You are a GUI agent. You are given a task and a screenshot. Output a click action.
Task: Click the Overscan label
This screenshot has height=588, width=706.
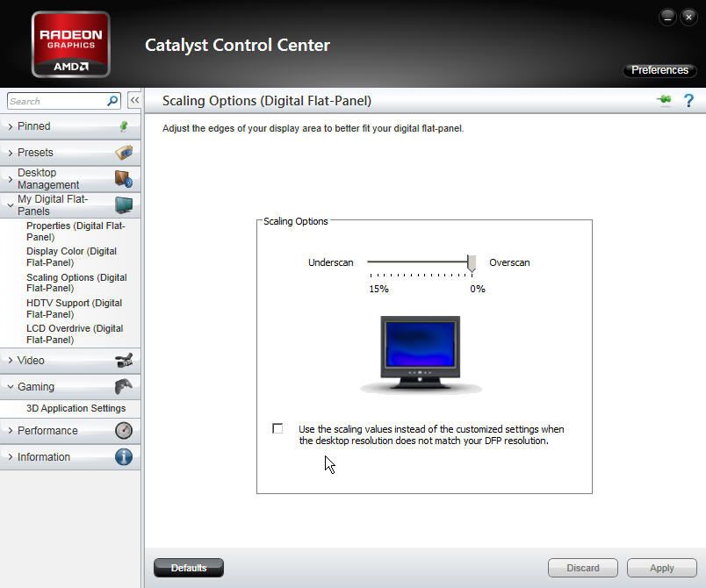click(x=509, y=262)
